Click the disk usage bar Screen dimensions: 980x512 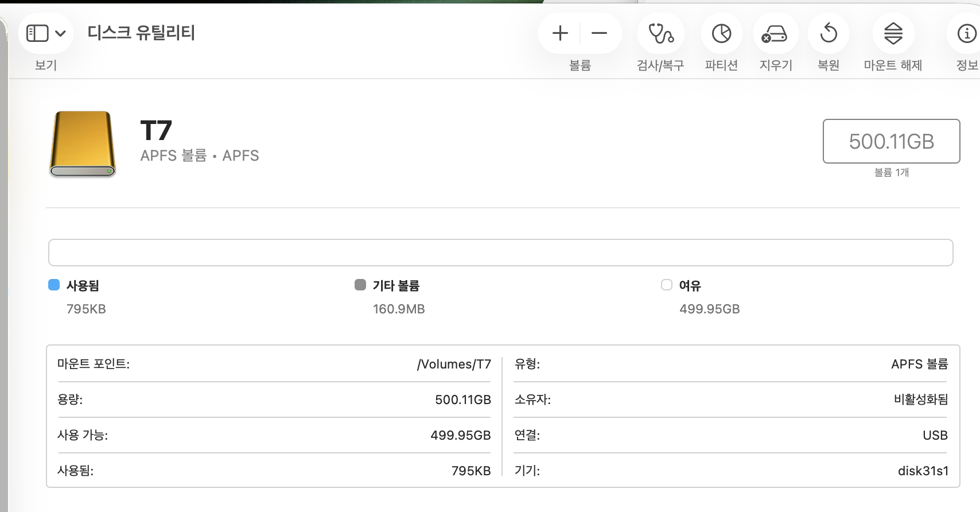(x=500, y=253)
